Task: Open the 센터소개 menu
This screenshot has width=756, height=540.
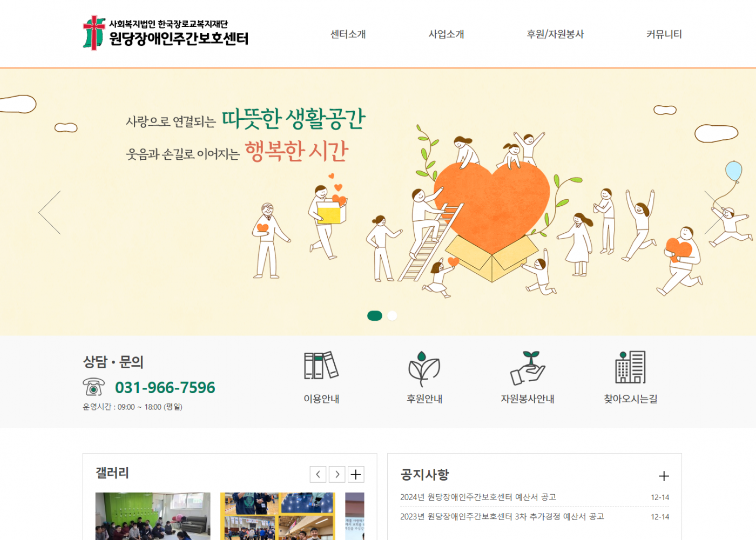Action: pyautogui.click(x=348, y=34)
